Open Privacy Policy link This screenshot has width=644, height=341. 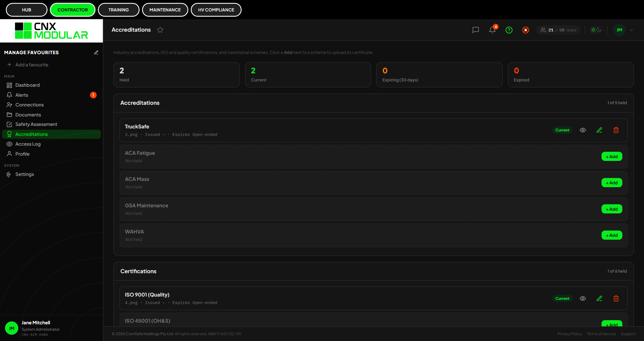click(570, 334)
